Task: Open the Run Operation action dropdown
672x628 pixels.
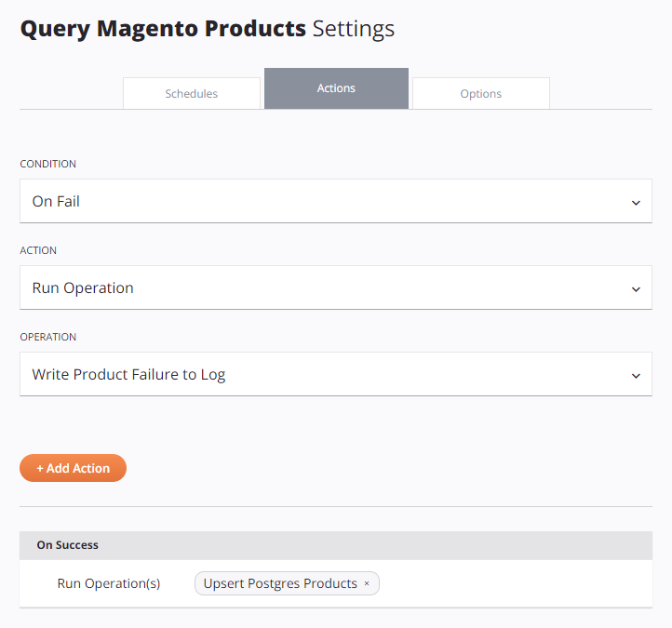Action: point(335,287)
